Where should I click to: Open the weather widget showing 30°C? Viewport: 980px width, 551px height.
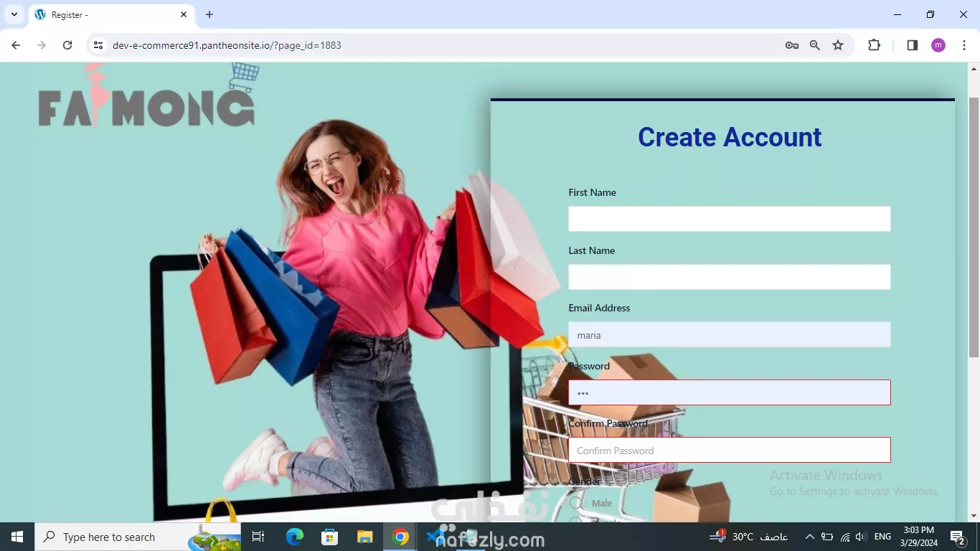[748, 537]
